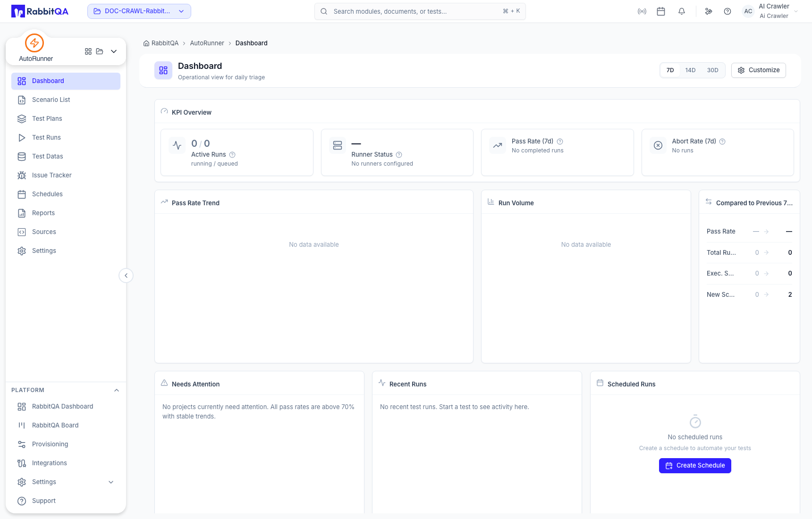The image size is (812, 519).
Task: Click the Compared to Previous 7... heading
Action: click(754, 203)
